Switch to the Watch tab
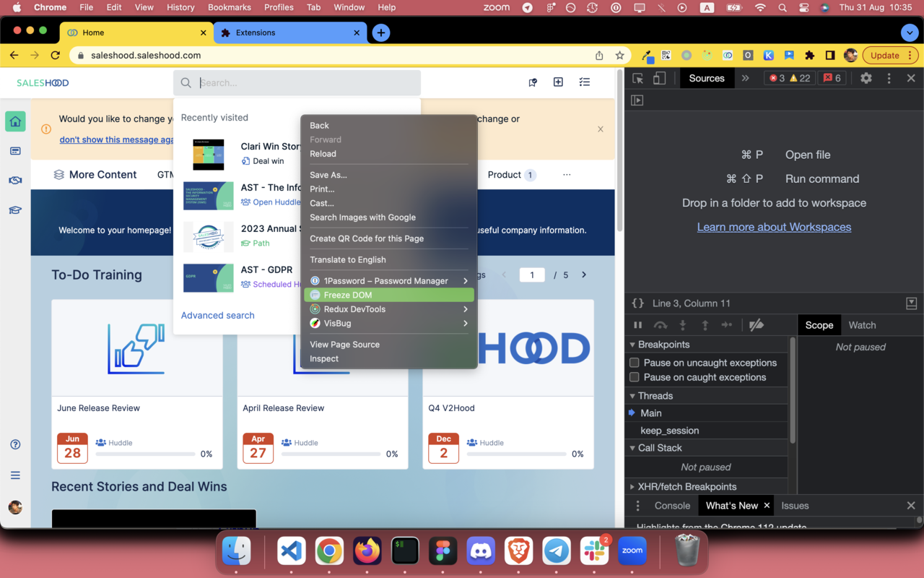Image resolution: width=924 pixels, height=578 pixels. [862, 325]
